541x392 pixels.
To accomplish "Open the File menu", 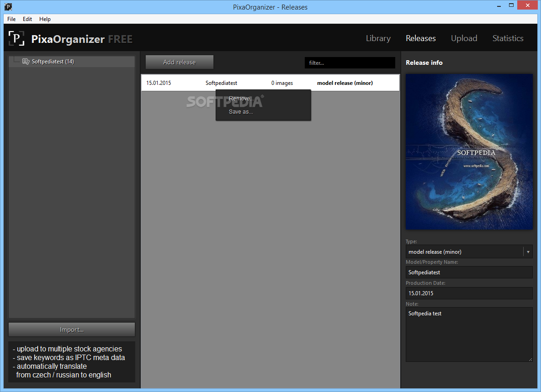I will point(11,19).
